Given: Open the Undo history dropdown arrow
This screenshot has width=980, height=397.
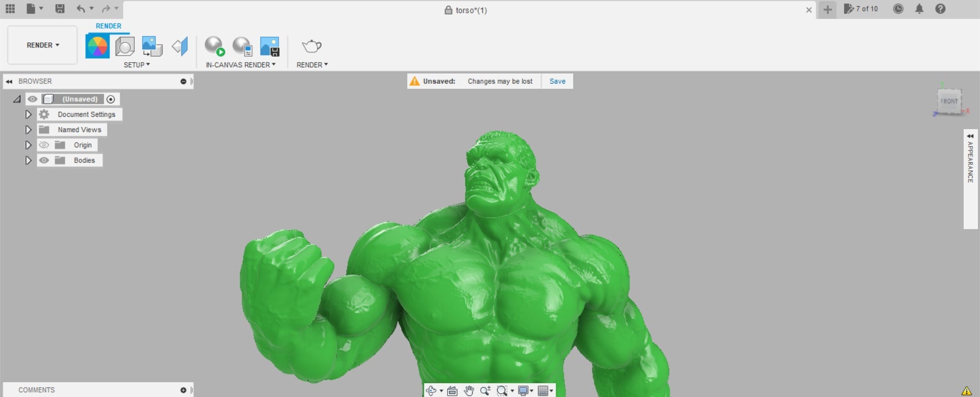Looking at the screenshot, I should 91,9.
